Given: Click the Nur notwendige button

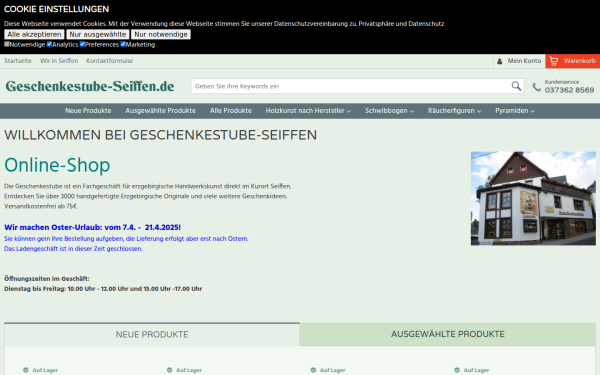Looking at the screenshot, I should tap(161, 34).
